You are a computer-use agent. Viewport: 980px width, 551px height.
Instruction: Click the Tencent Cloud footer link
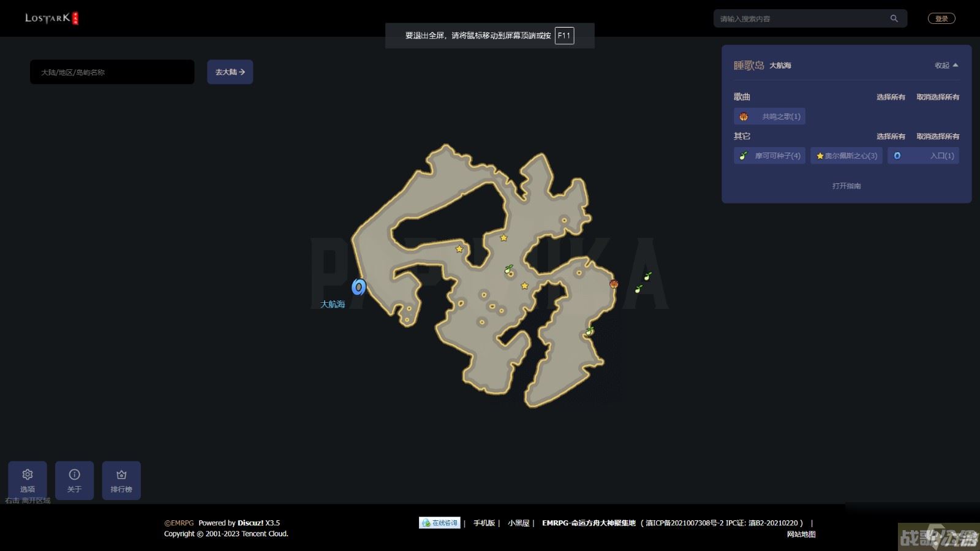point(264,534)
